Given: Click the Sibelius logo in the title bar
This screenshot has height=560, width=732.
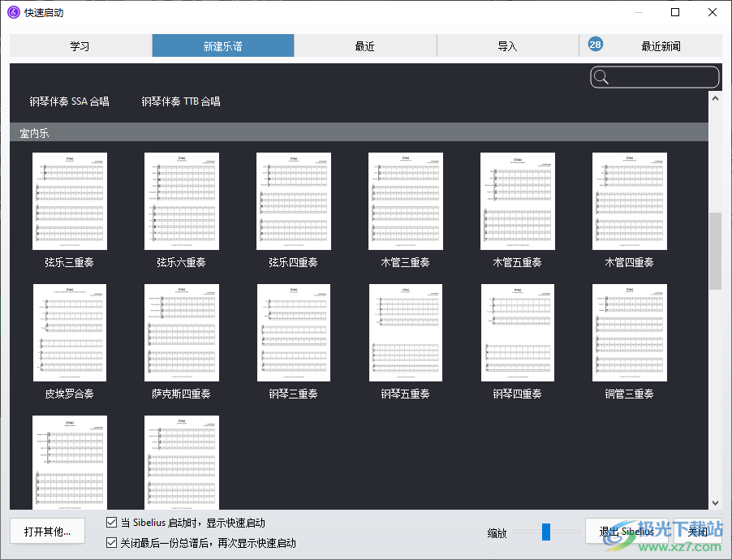Looking at the screenshot, I should click(11, 12).
